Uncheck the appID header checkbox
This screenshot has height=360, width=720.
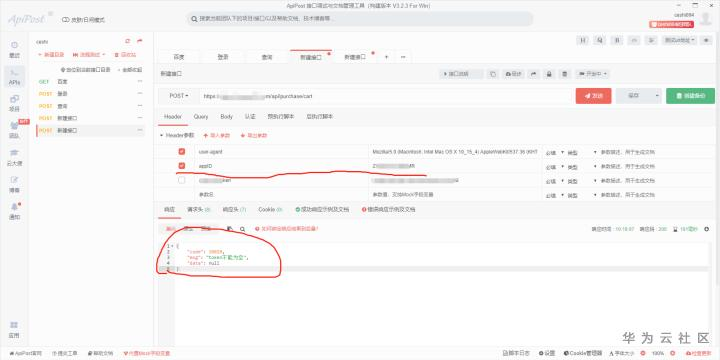pyautogui.click(x=182, y=166)
